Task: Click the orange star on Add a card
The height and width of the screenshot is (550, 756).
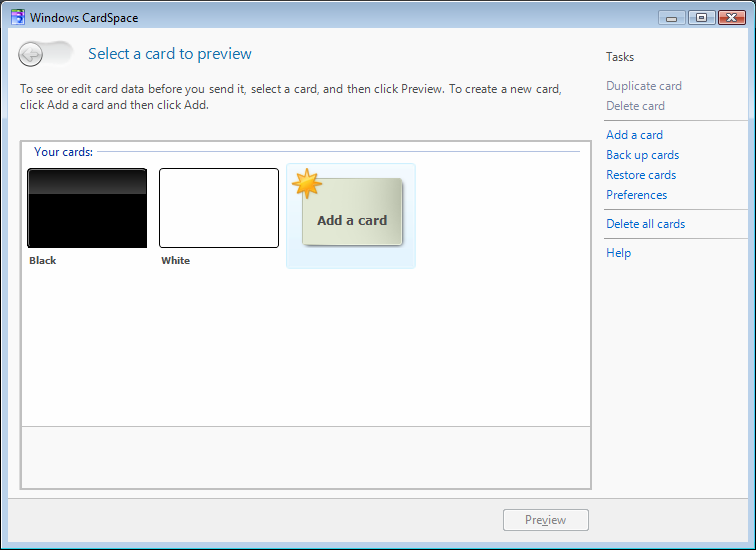Action: click(x=307, y=183)
